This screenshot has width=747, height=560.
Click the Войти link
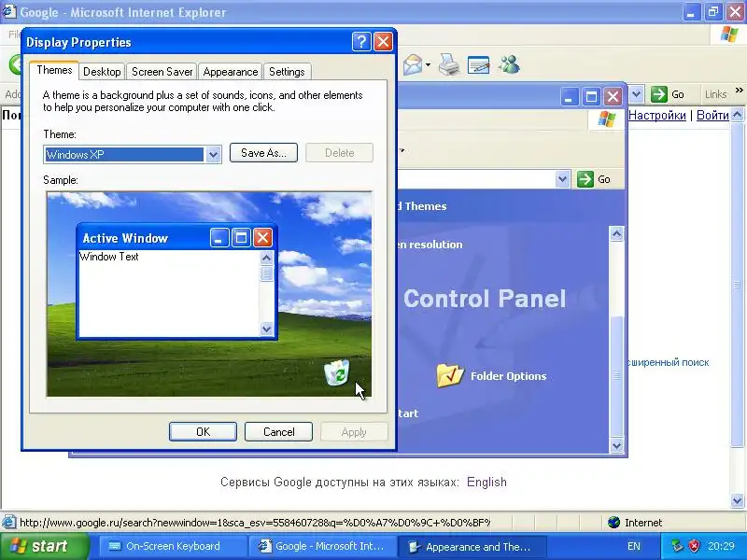point(712,115)
